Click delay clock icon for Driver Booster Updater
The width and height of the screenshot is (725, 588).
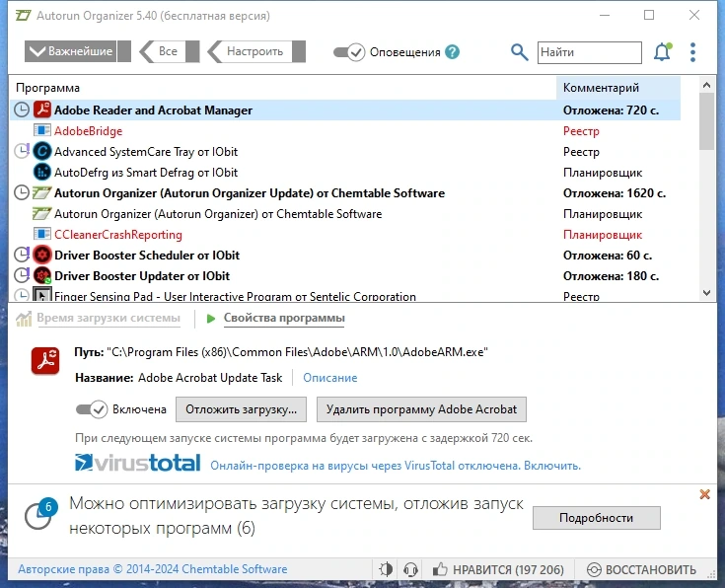point(22,275)
